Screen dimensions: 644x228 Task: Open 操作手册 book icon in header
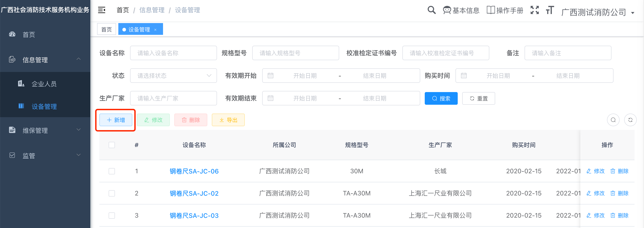point(491,10)
